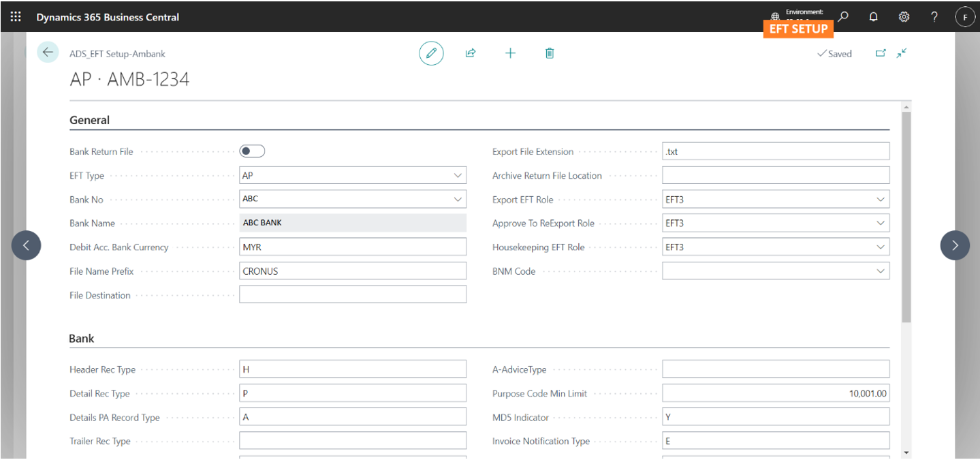Toggle the Bank Return File switch
Screen dimensions: 980x460
tap(252, 151)
